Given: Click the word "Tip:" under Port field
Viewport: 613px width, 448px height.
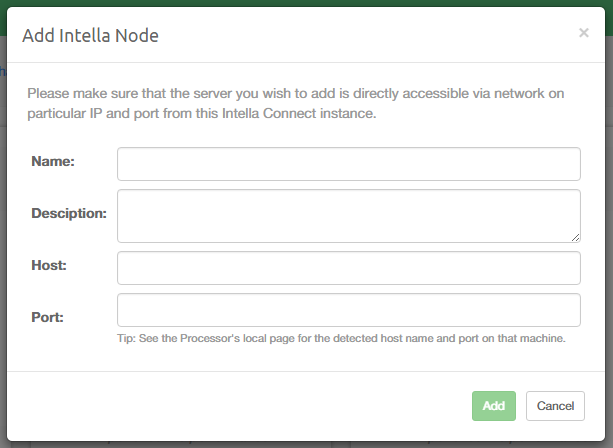Looking at the screenshot, I should pyautogui.click(x=128, y=338).
